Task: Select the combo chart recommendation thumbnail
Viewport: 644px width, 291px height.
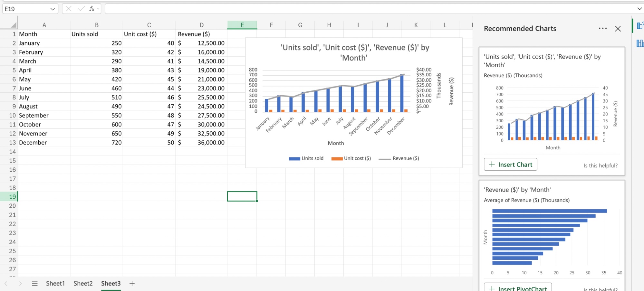Action: [552, 114]
